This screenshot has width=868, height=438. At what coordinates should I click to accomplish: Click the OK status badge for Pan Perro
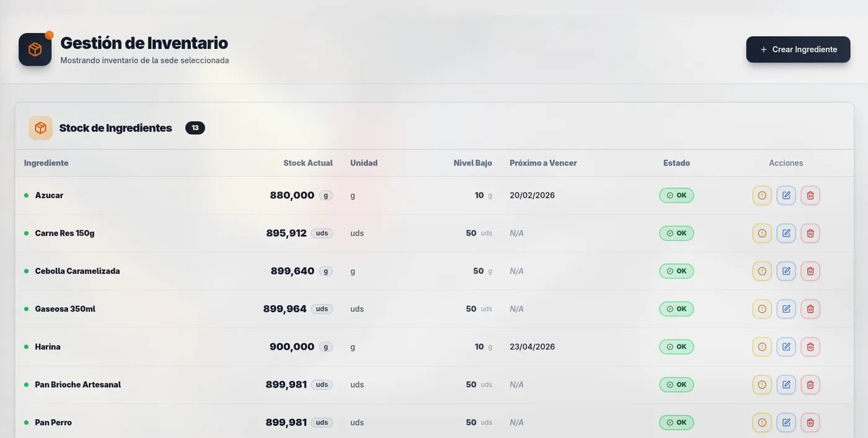(676, 422)
